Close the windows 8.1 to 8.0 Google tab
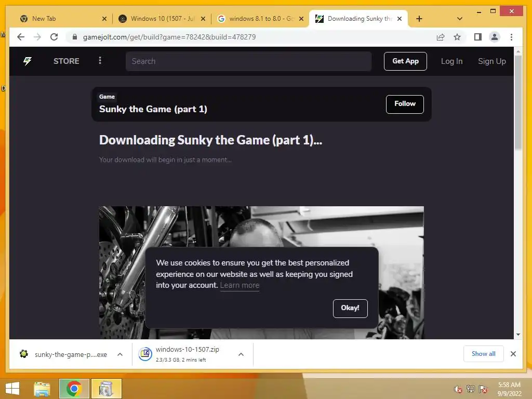Image resolution: width=532 pixels, height=399 pixels. 301,19
